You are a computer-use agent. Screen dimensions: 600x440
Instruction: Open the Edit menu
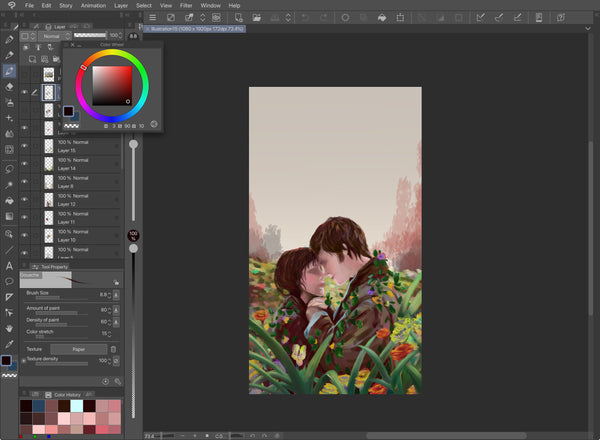tap(46, 5)
